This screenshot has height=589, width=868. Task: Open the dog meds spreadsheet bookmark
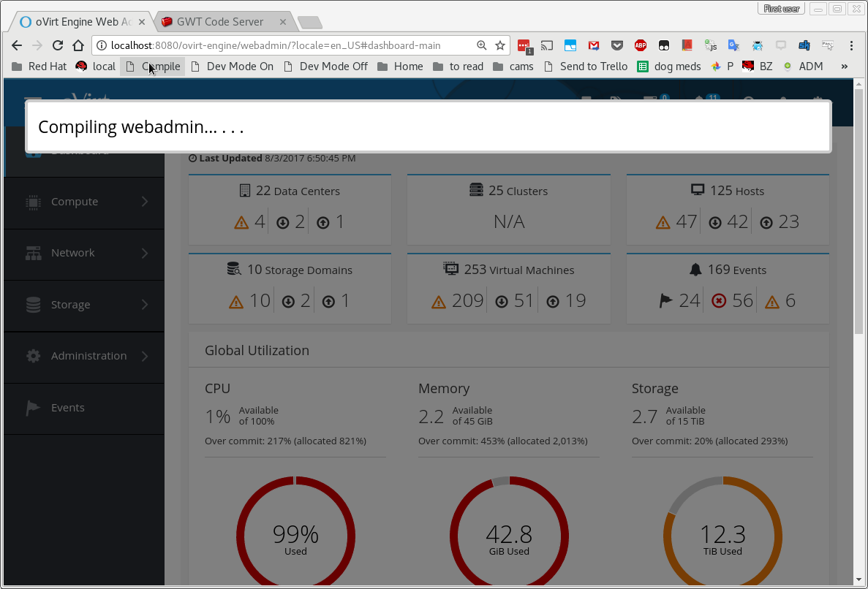click(669, 66)
